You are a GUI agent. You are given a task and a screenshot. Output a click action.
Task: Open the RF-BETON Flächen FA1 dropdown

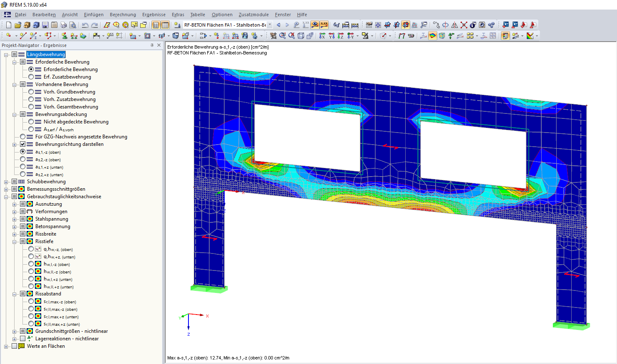pos(270,25)
